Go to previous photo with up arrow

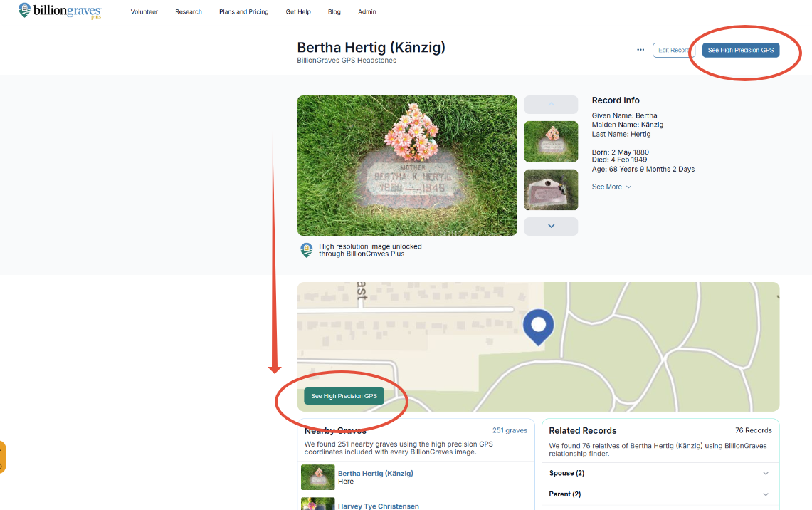click(x=551, y=104)
